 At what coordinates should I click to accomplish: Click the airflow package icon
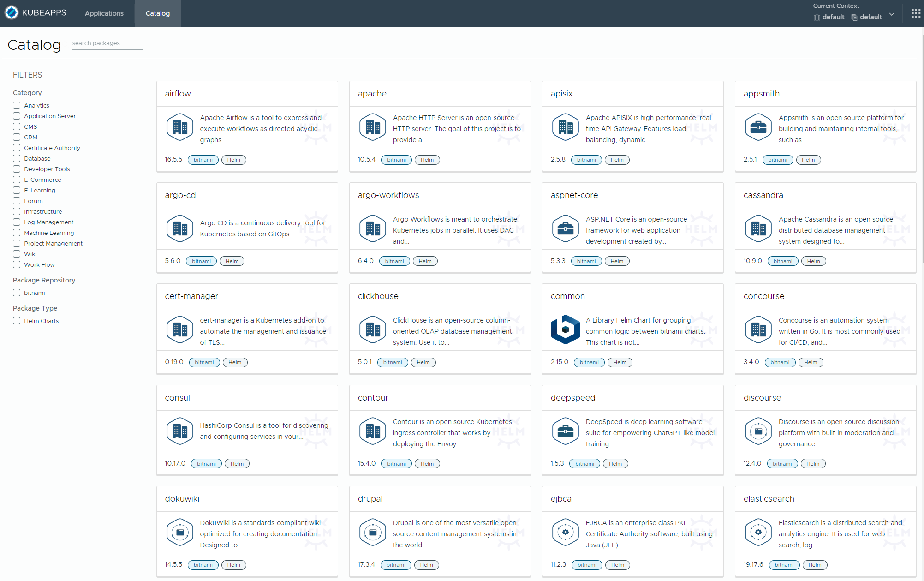tap(180, 127)
